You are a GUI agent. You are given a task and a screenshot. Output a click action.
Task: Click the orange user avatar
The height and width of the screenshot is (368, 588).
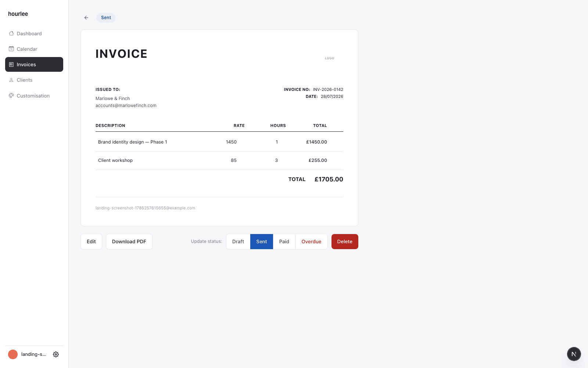tap(13, 354)
